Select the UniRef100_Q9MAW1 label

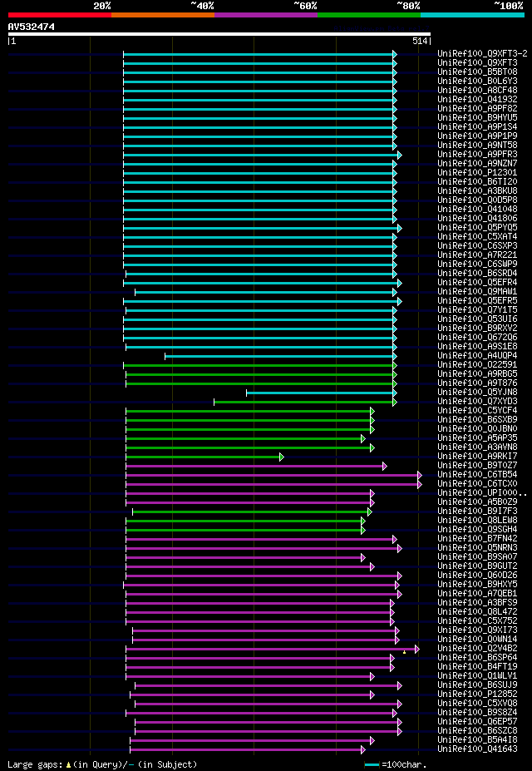coord(477,292)
